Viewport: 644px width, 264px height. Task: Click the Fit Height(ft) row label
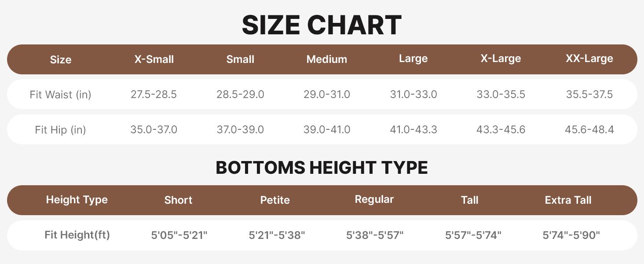(x=77, y=235)
